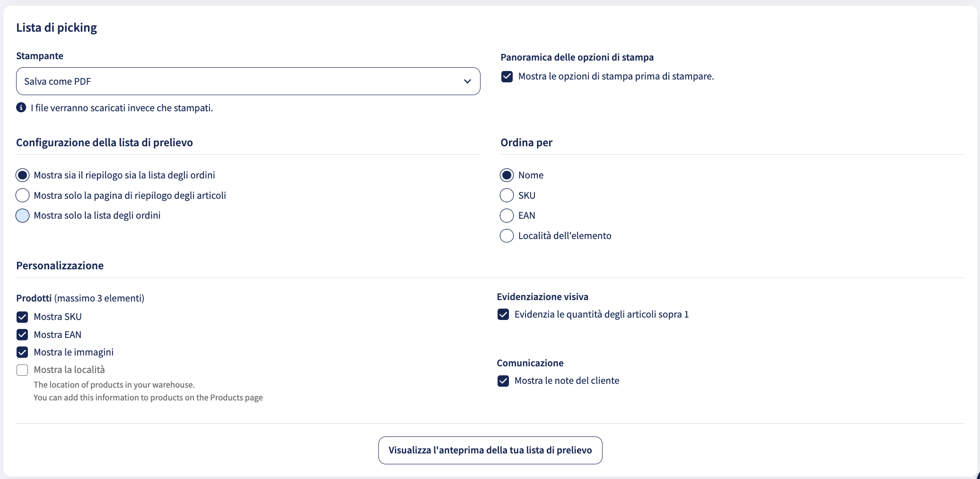Image resolution: width=980 pixels, height=479 pixels.
Task: Toggle Mostra le note del cliente
Action: [x=503, y=381]
